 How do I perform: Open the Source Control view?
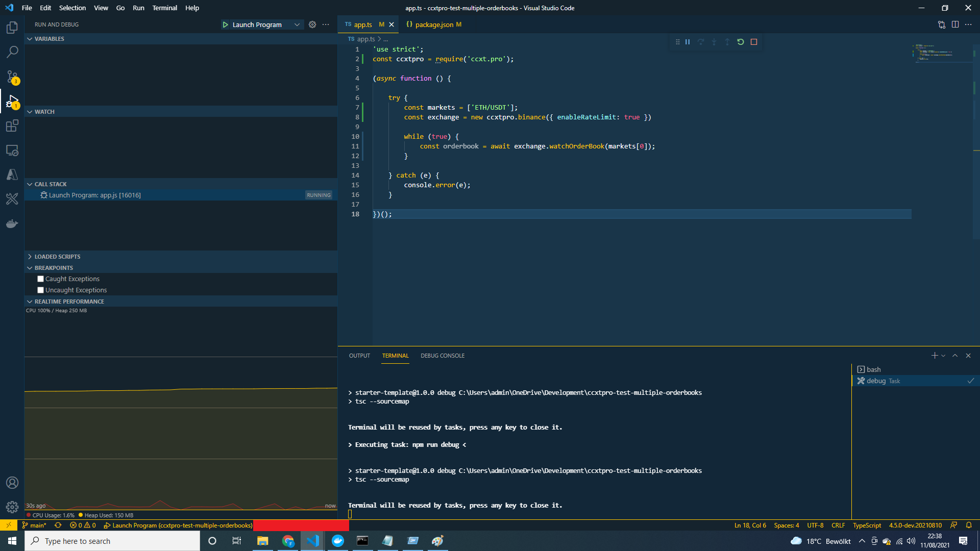tap(12, 77)
